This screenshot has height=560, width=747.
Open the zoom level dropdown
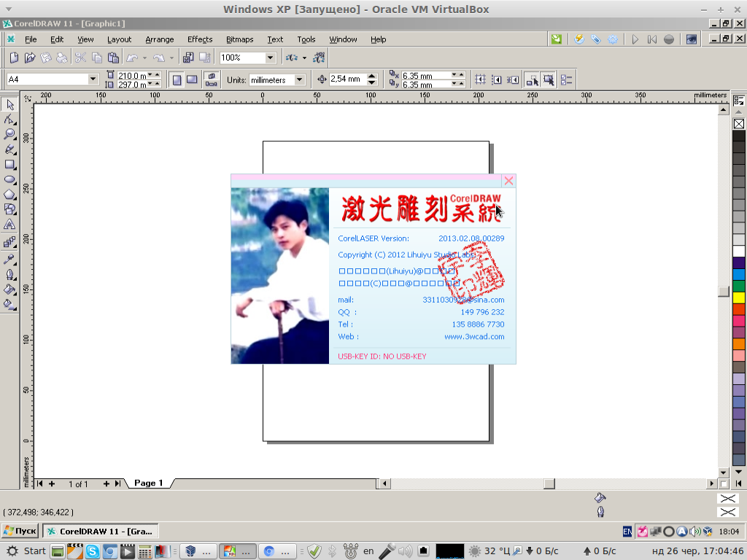coord(270,58)
